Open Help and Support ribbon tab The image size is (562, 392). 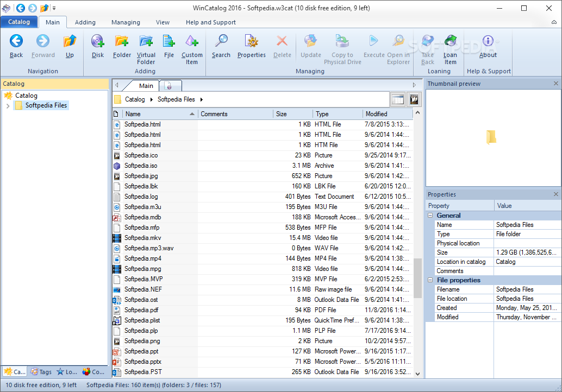[x=211, y=22]
